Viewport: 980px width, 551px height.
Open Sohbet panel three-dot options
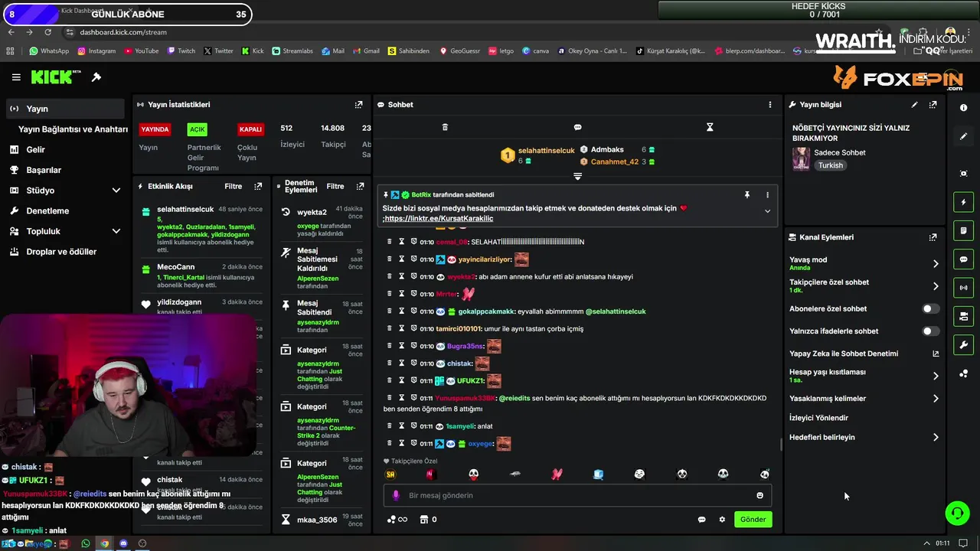[x=770, y=105]
